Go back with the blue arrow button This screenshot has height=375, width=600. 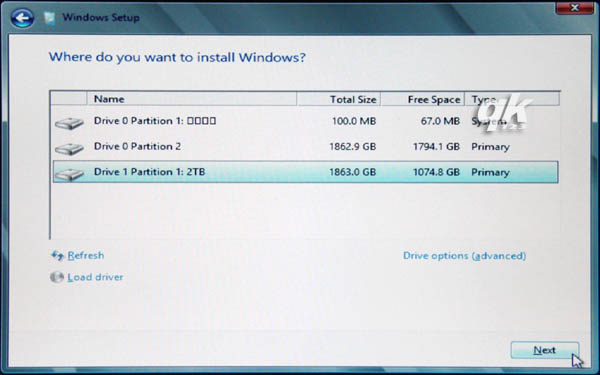[x=22, y=18]
